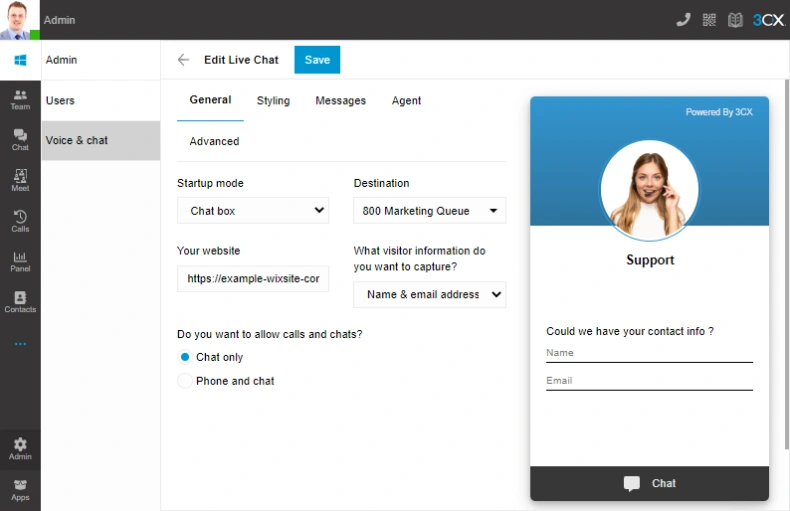The height and width of the screenshot is (511, 790).
Task: Open the Team section in sidebar
Action: click(x=20, y=100)
